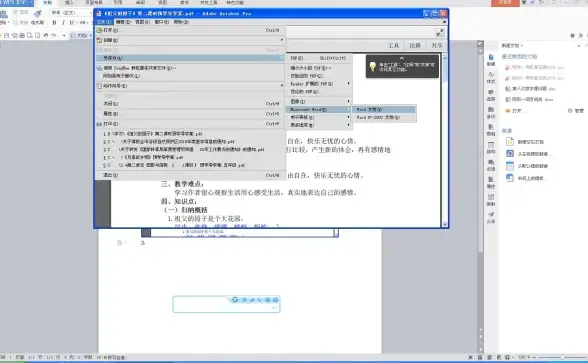The height and width of the screenshot is (363, 588).
Task: Open the 另存为 submenu entry
Action: click(x=189, y=58)
